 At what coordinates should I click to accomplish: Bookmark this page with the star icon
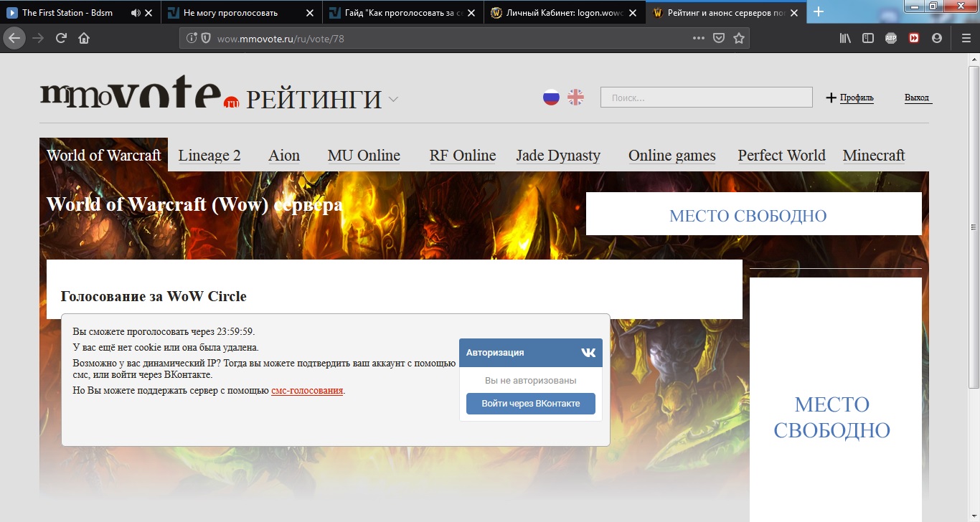[x=739, y=38]
